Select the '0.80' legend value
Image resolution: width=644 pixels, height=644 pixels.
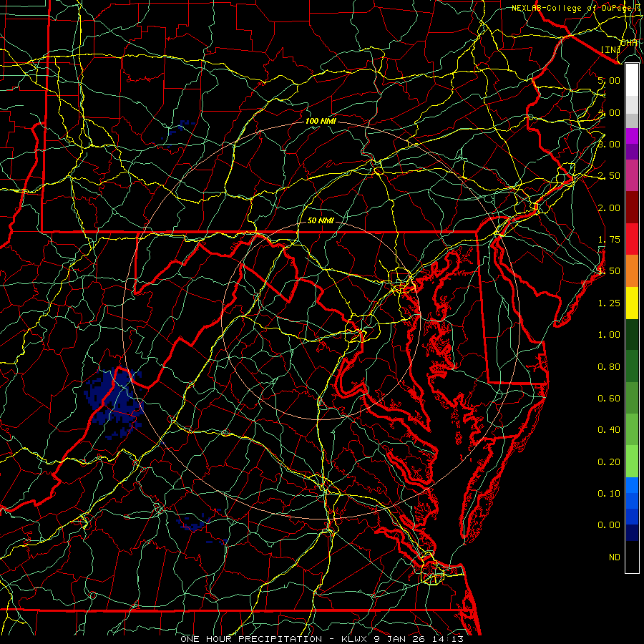tap(609, 367)
